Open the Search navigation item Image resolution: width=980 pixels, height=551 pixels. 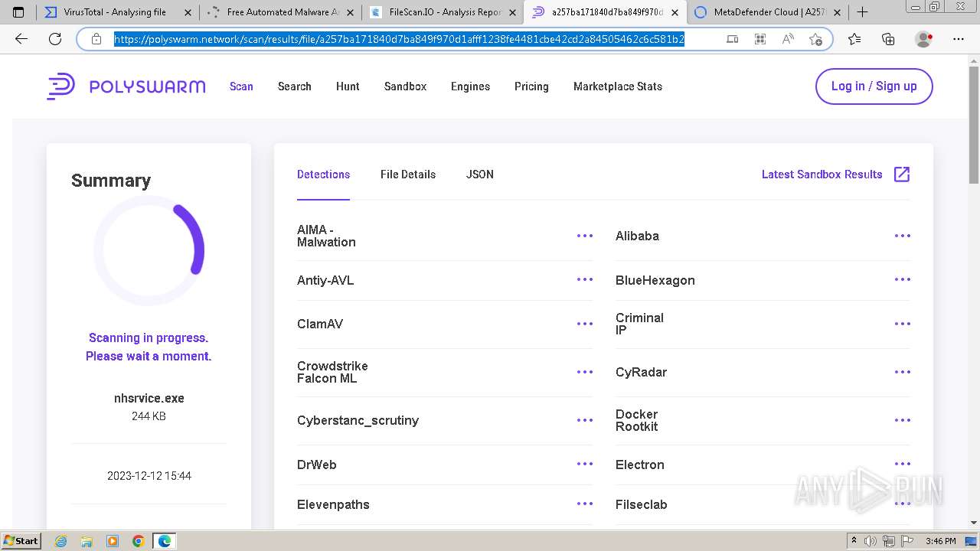295,86
